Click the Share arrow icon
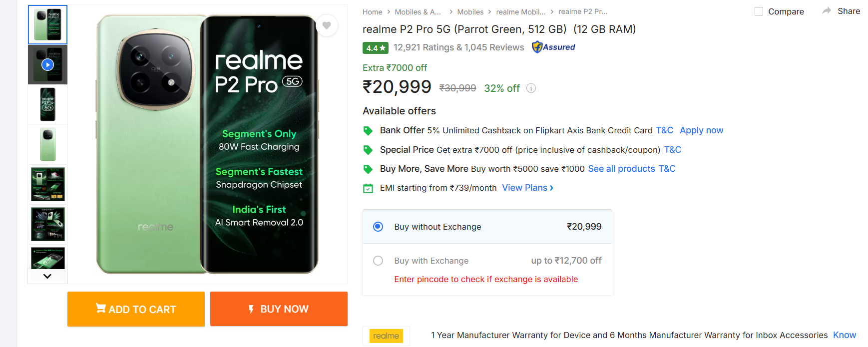Screen dimensions: 868x347 click(x=827, y=11)
